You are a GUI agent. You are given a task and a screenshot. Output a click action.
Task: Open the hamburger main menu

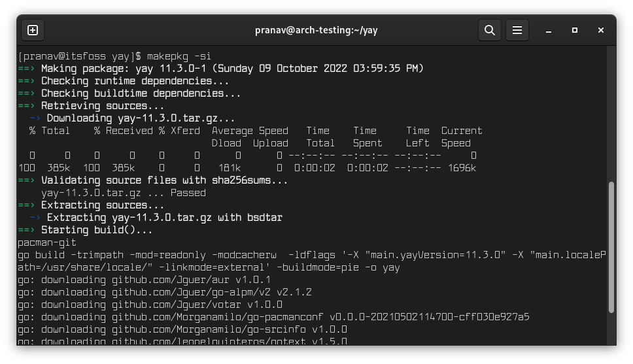pos(517,30)
